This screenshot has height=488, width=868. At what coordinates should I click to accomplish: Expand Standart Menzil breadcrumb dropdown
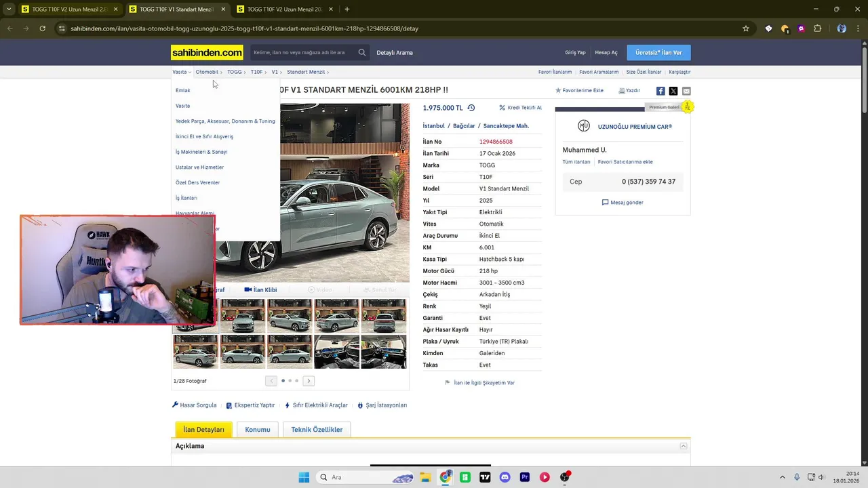click(x=308, y=72)
